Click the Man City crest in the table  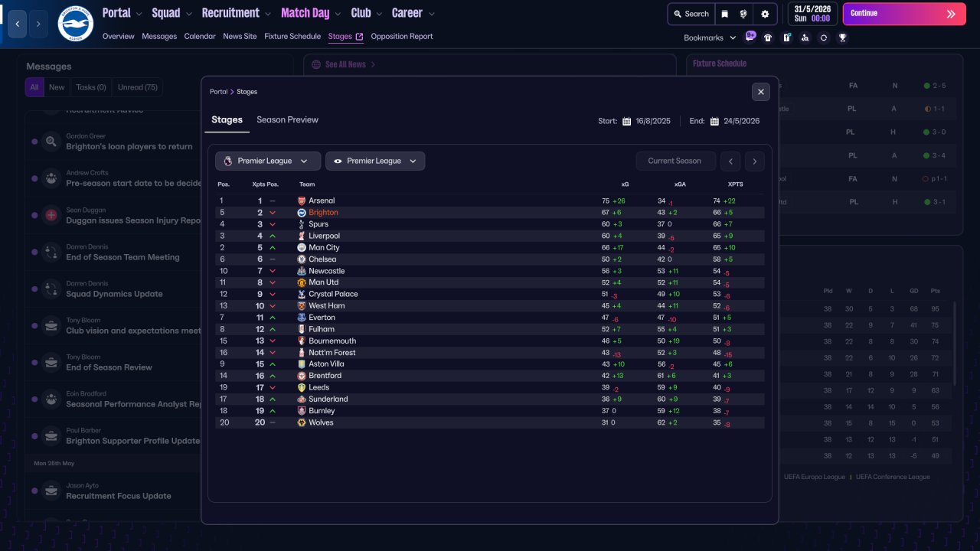pyautogui.click(x=302, y=247)
